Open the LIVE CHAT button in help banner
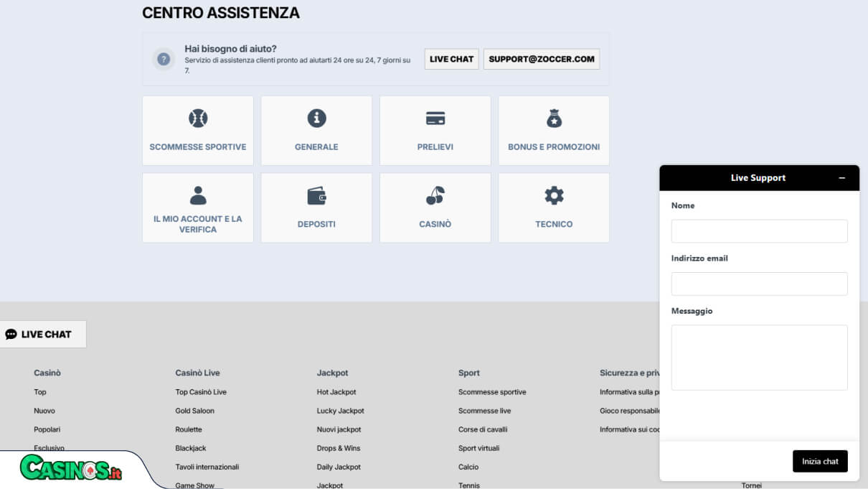Image resolution: width=868 pixels, height=489 pixels. (x=452, y=59)
